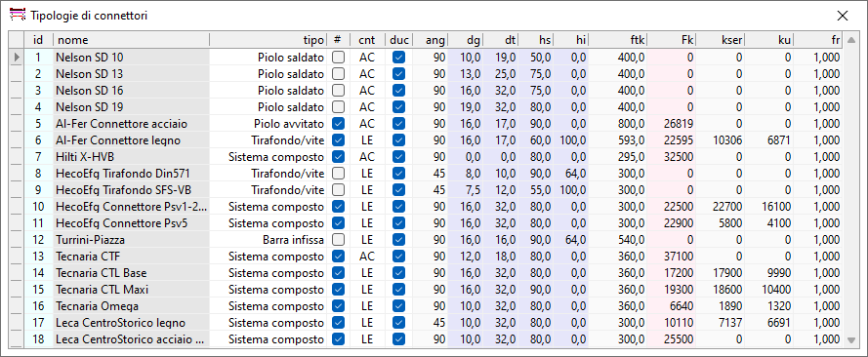Click the id cell 11

(x=38, y=222)
